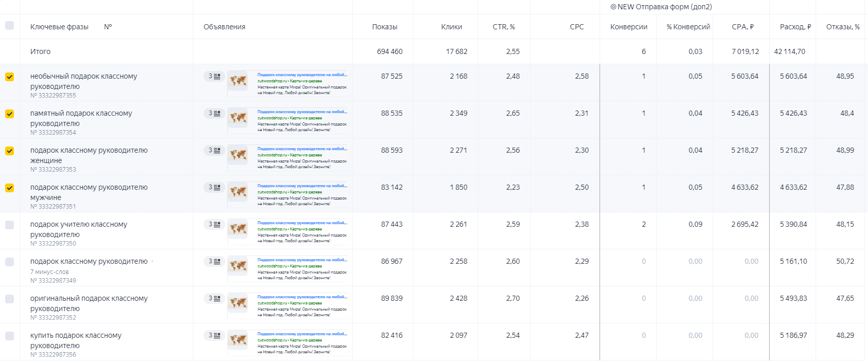Open ads count badge for памятный подарок row
Screen dimensions: 868x363
[214, 114]
